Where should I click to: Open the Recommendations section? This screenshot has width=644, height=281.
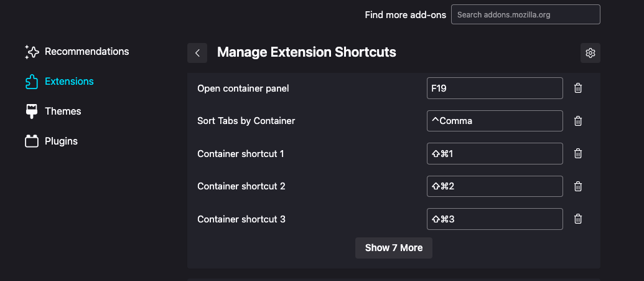click(x=86, y=51)
